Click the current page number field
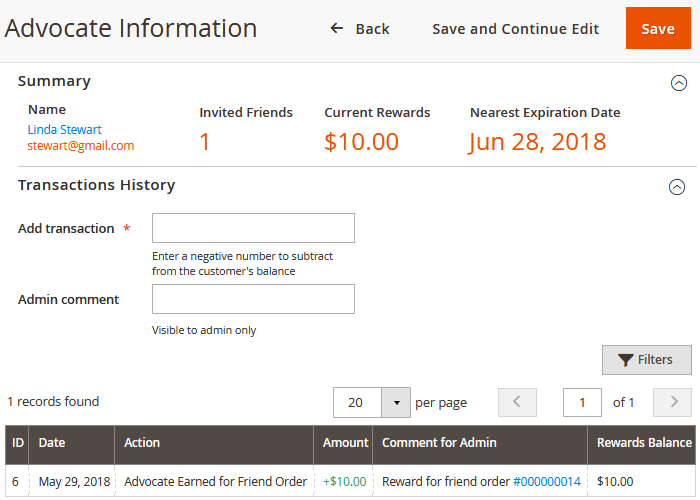This screenshot has height=500, width=700. [582, 403]
